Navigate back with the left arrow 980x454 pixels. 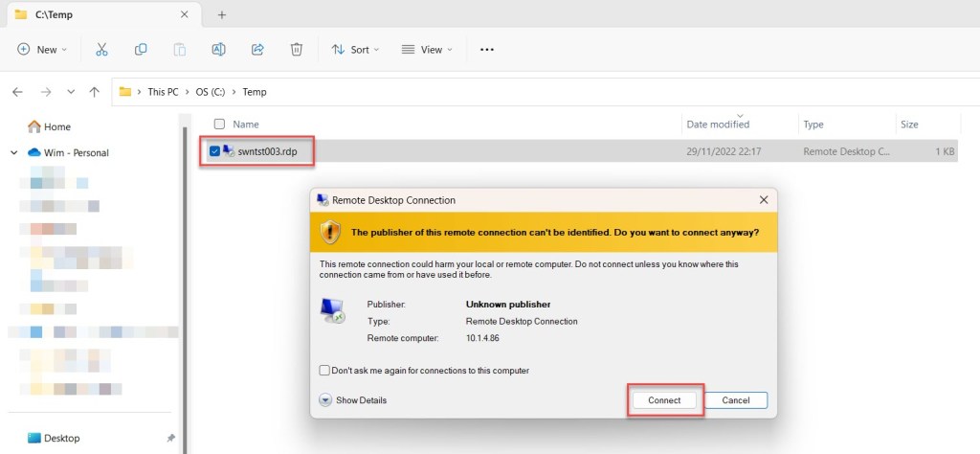click(17, 92)
